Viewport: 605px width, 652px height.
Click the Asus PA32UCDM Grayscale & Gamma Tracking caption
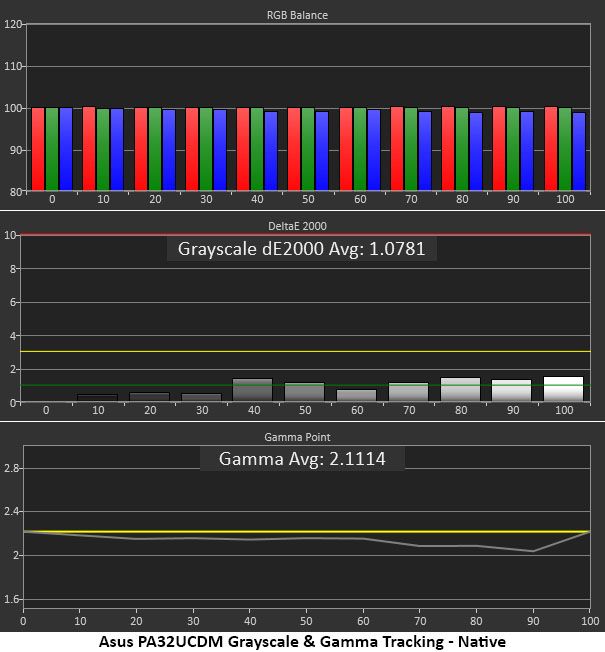click(302, 641)
